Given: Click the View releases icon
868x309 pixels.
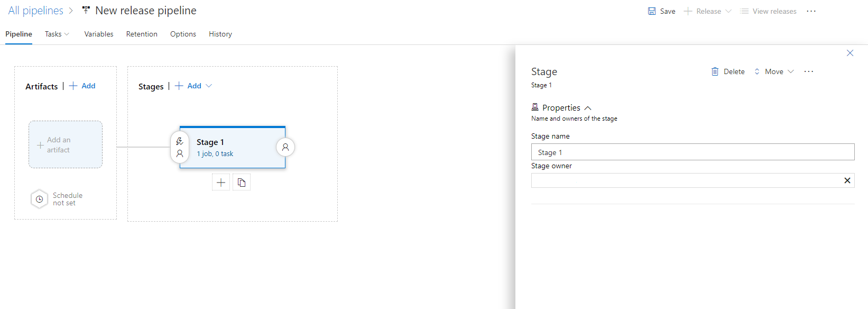Looking at the screenshot, I should click(745, 11).
